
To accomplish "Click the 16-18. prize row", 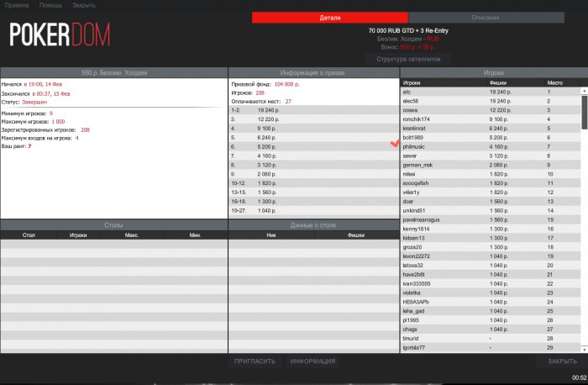I will [x=314, y=202].
